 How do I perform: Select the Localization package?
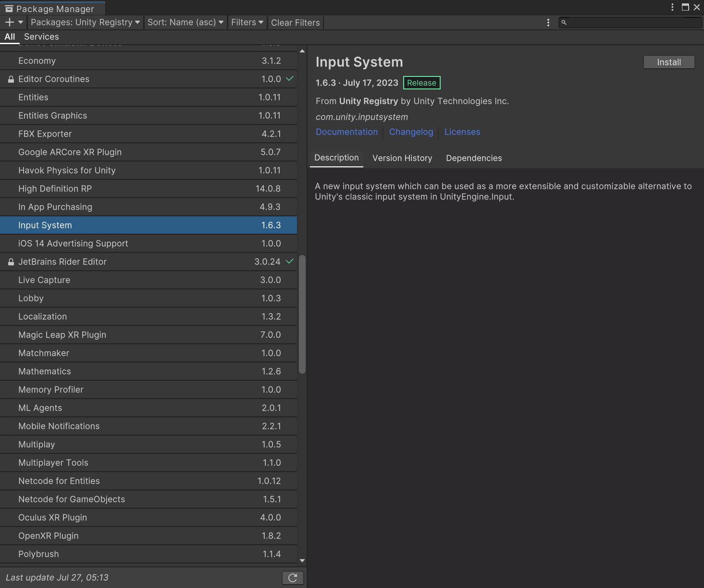[148, 317]
